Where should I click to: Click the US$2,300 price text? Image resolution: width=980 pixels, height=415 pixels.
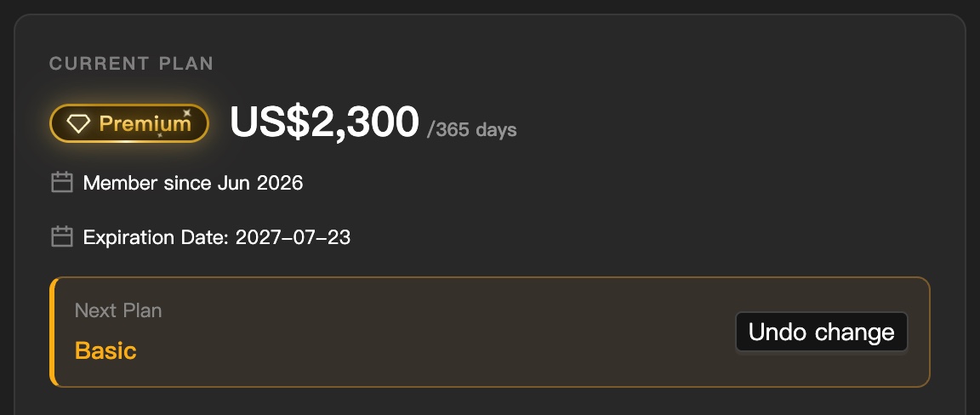[324, 122]
